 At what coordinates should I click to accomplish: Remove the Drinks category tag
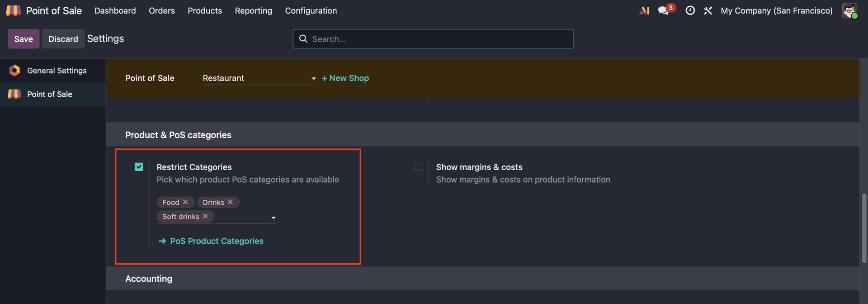click(231, 202)
